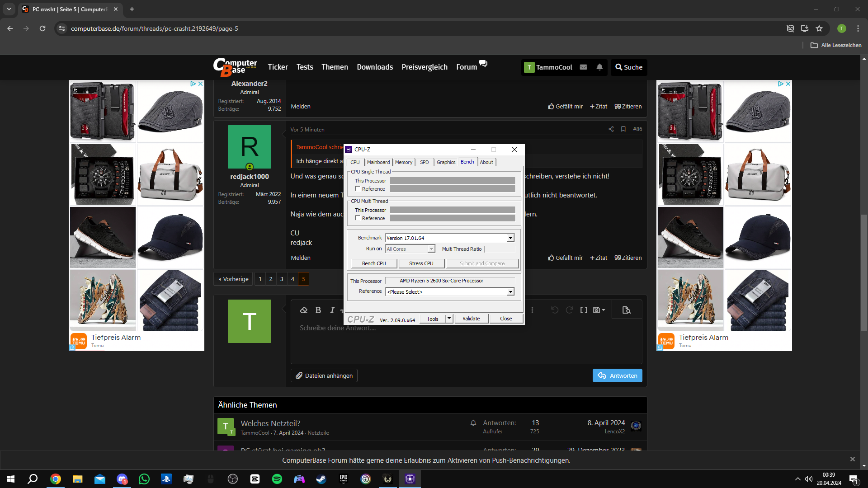
Task: Open Ubisoft Connect from the taskbar
Action: coord(366,479)
